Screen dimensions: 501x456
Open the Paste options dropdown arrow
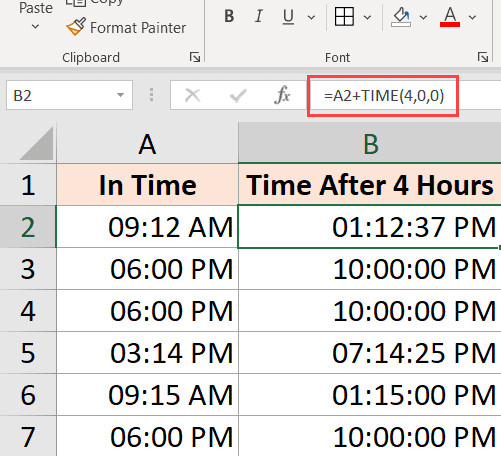pos(35,26)
